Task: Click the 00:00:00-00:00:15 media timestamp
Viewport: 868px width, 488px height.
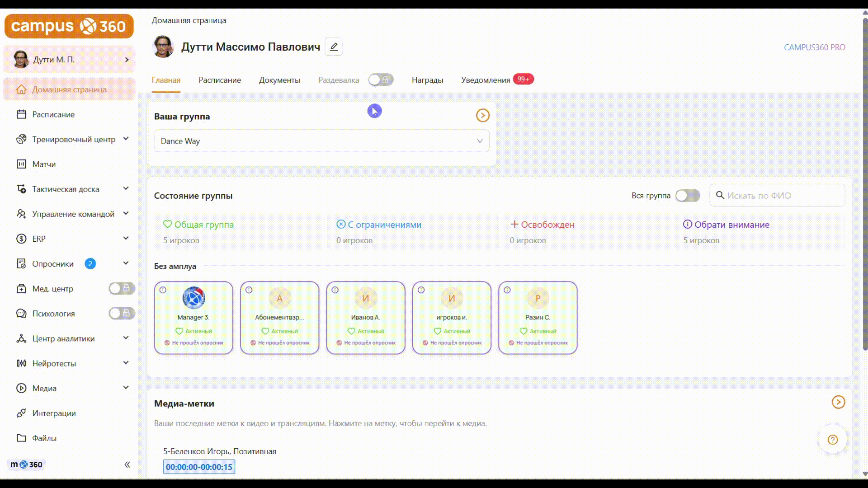Action: (x=199, y=467)
